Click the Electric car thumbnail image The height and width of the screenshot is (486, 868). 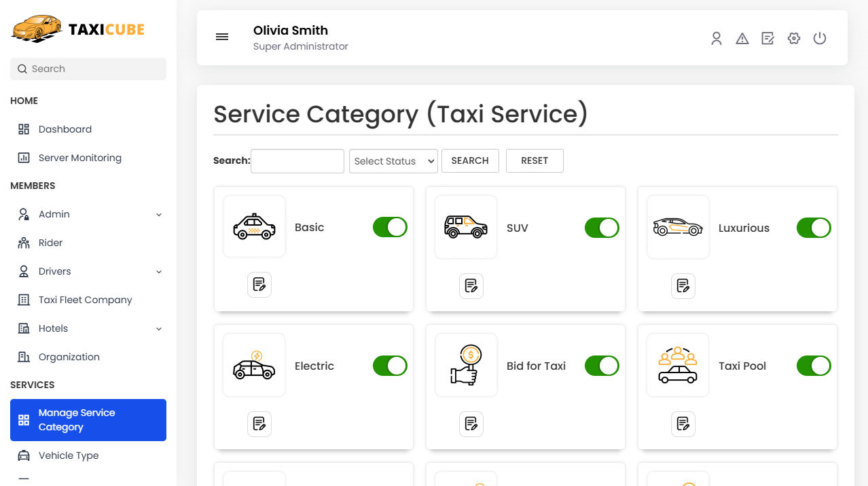(x=254, y=366)
